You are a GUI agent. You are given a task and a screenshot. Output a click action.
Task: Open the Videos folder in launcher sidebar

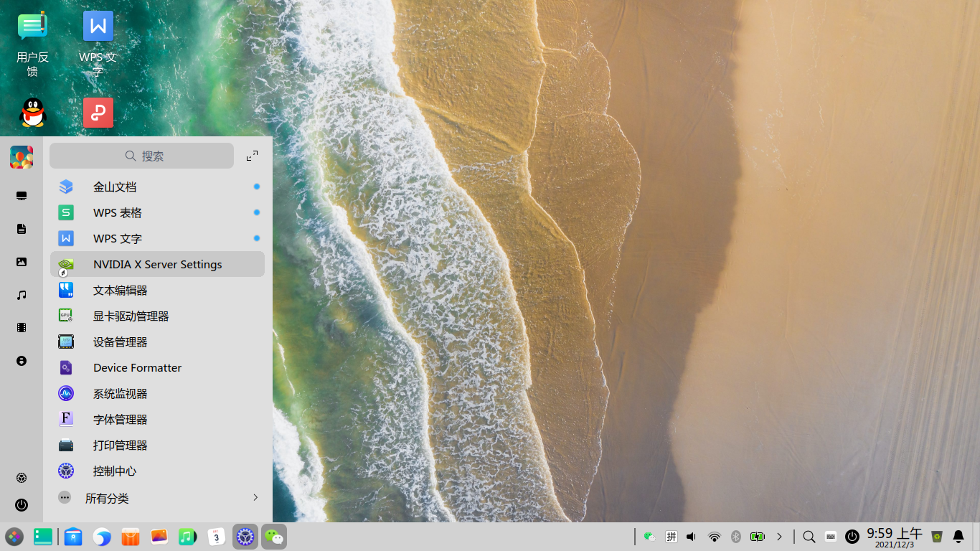[x=22, y=328]
